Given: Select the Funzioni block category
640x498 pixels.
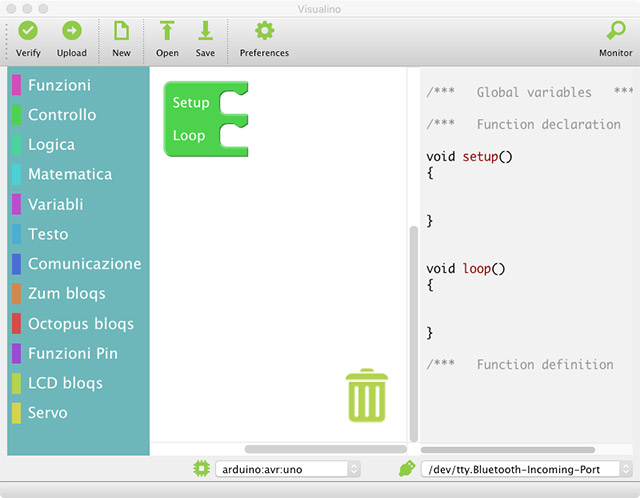Looking at the screenshot, I should (59, 85).
